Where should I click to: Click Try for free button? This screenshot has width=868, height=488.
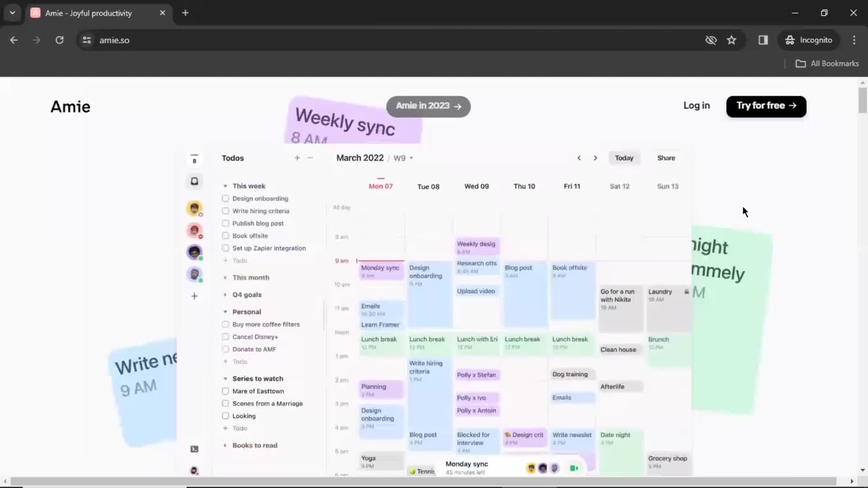[765, 106]
